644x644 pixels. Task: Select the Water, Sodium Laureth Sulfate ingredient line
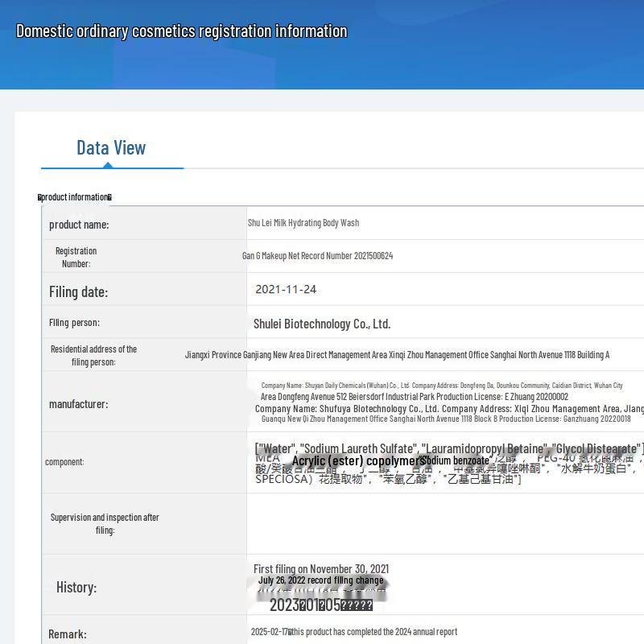448,448
